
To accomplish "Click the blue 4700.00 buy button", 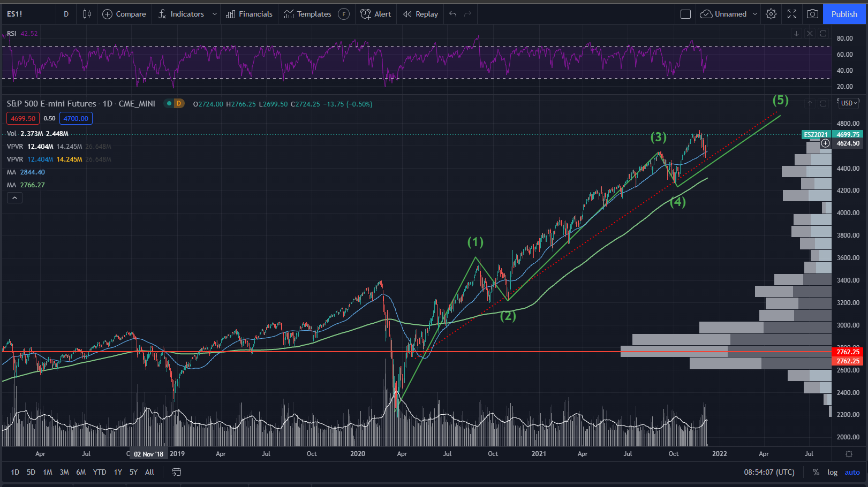I will pyautogui.click(x=76, y=119).
